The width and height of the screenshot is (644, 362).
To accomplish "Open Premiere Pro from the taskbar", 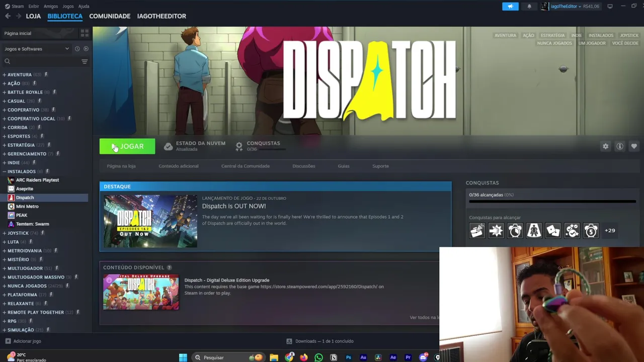I will (x=408, y=357).
